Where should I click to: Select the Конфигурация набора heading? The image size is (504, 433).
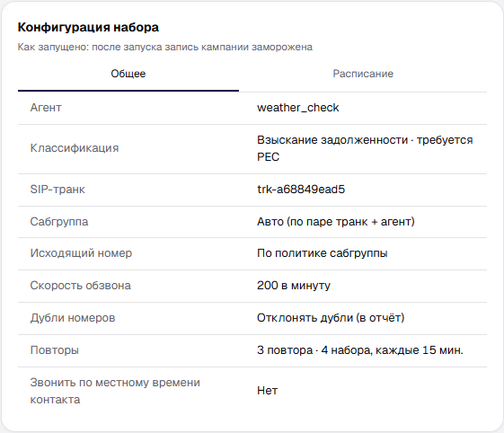tap(88, 27)
